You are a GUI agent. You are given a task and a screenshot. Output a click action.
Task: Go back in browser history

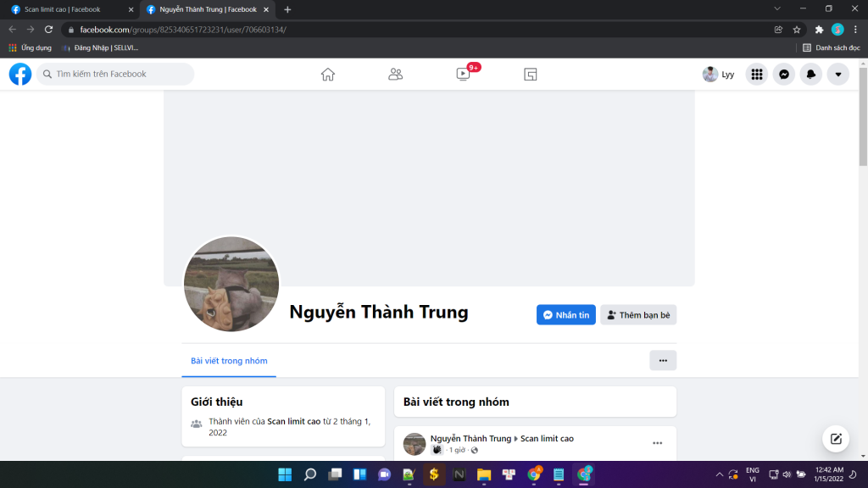[12, 30]
